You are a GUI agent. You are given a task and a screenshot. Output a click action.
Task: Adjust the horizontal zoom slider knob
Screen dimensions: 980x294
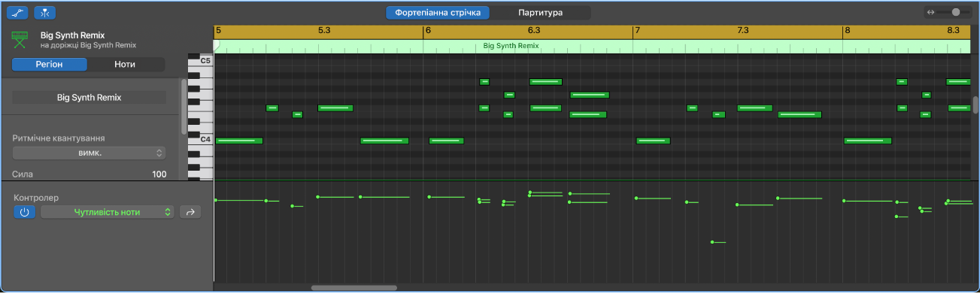point(956,12)
